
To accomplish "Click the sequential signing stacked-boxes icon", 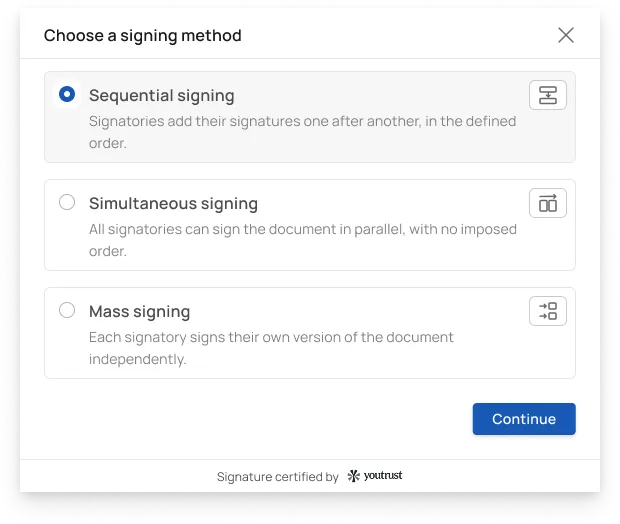I will click(548, 95).
